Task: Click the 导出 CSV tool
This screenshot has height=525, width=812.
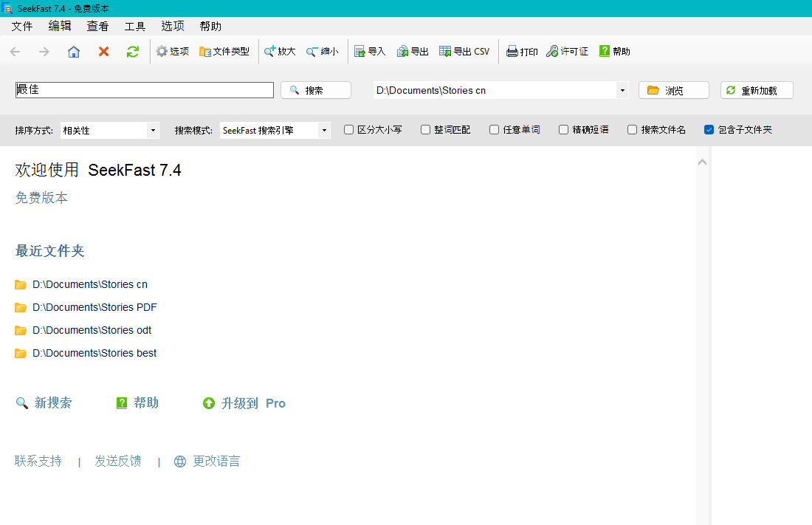Action: (x=464, y=51)
